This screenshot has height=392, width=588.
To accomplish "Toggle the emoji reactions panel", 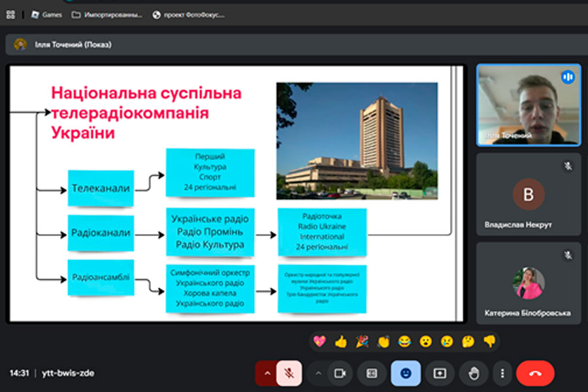I will tap(406, 373).
